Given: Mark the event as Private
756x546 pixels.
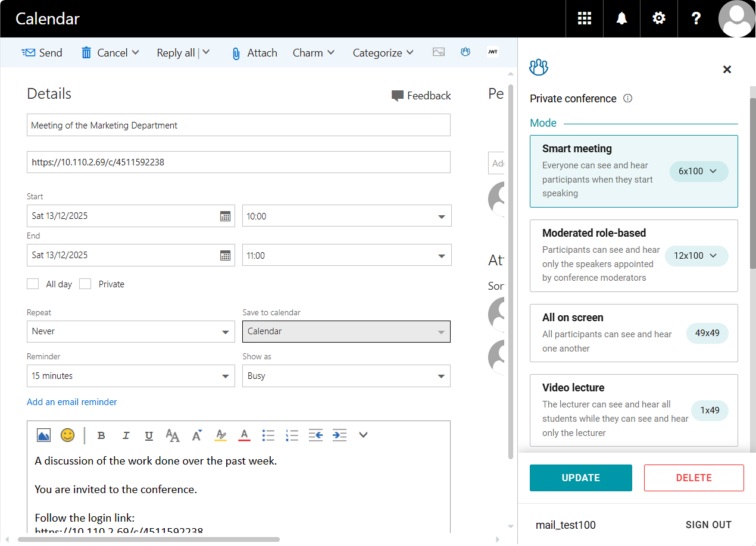Looking at the screenshot, I should pos(86,284).
